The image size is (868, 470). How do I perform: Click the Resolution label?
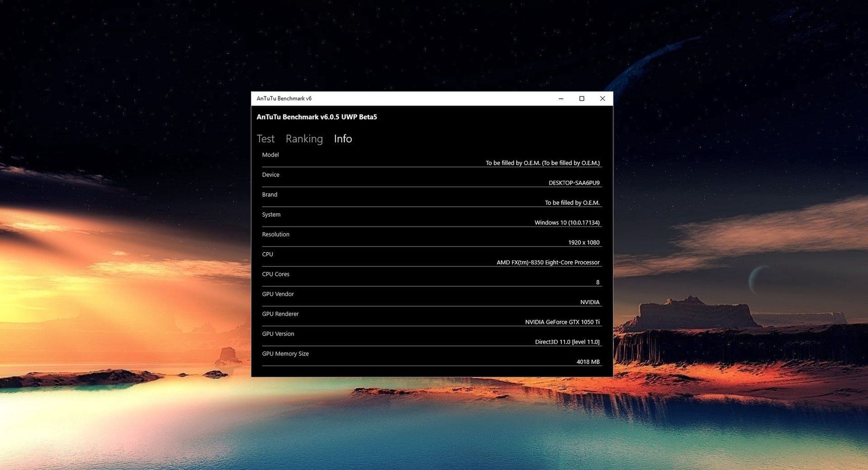(x=276, y=234)
